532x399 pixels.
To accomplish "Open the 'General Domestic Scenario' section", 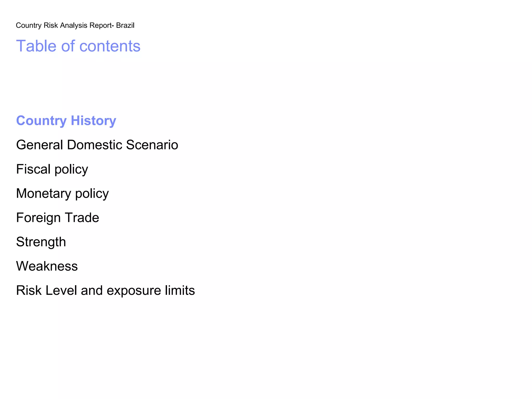I will coord(97,145).
